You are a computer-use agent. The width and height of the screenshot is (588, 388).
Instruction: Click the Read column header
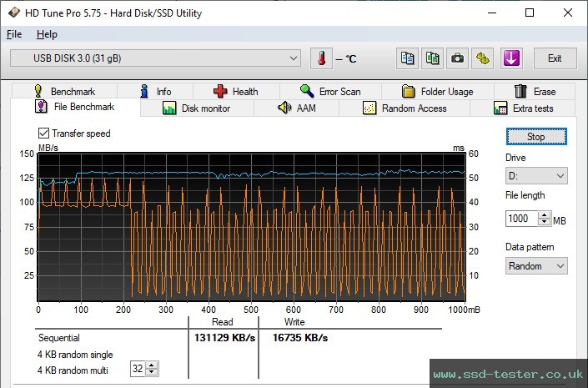point(223,322)
